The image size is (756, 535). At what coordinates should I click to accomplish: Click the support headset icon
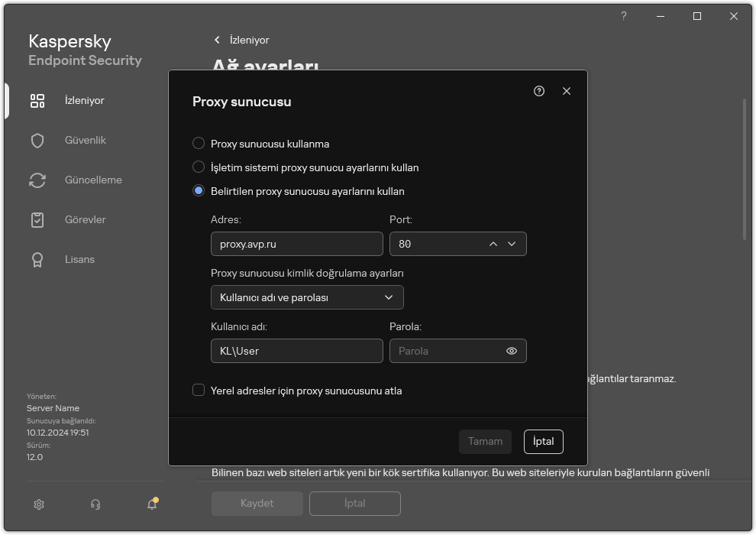95,504
